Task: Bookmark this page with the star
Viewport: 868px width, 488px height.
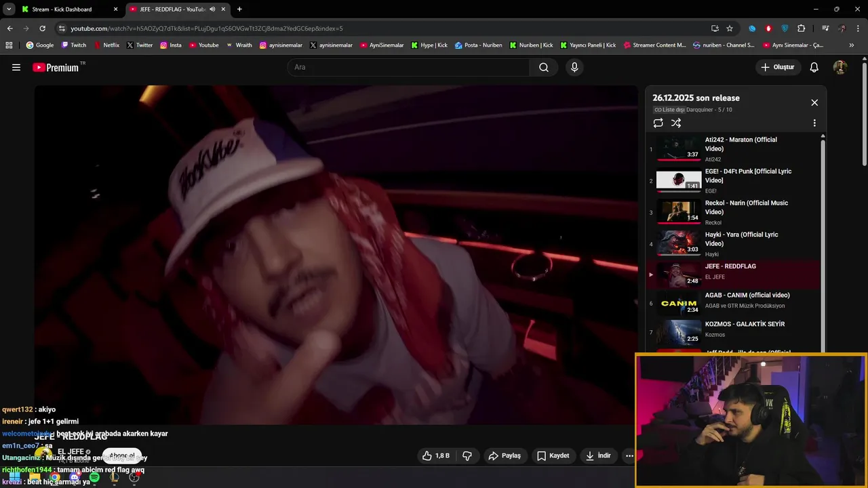Action: point(730,28)
